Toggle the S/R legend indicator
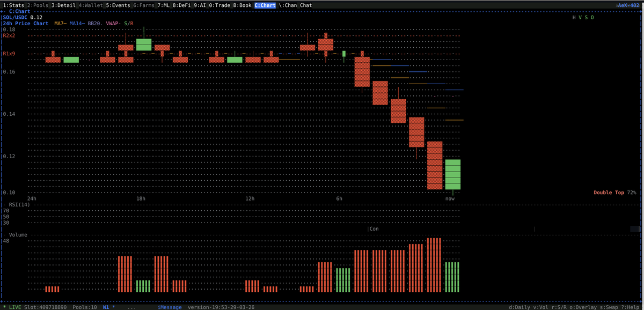 (x=129, y=24)
